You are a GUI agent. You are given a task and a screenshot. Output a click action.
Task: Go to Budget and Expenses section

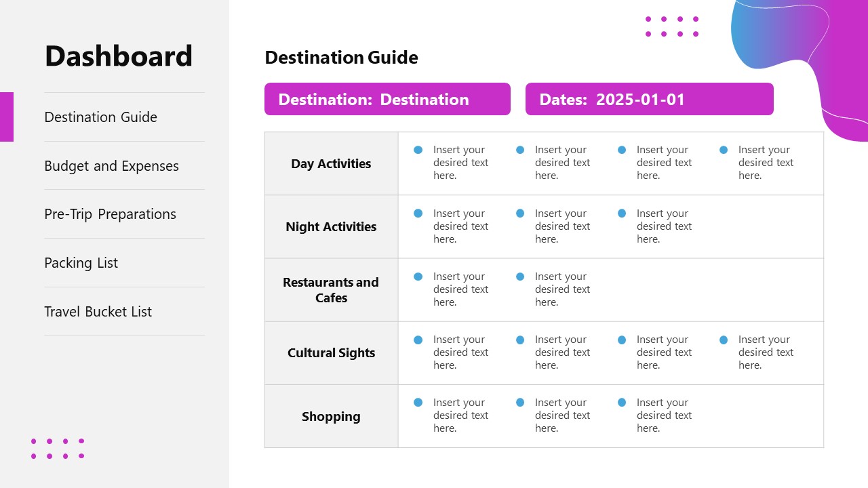[111, 166]
